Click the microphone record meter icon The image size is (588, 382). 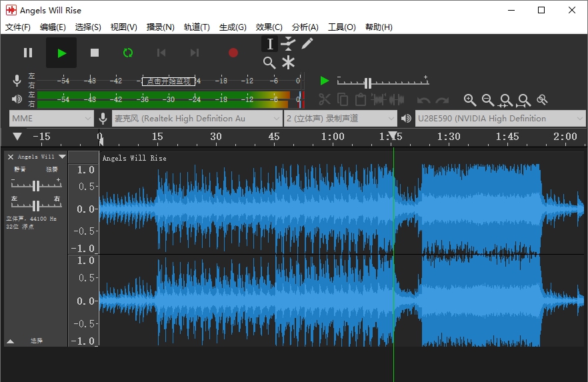17,81
